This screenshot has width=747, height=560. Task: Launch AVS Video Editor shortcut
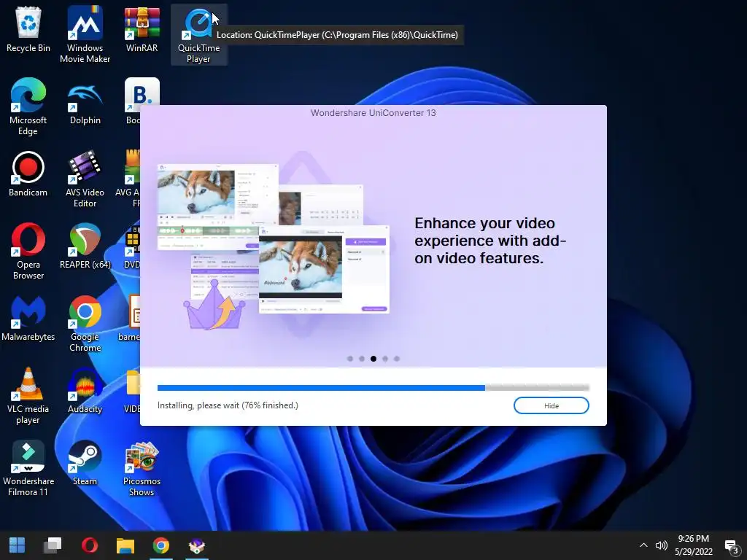coord(85,179)
